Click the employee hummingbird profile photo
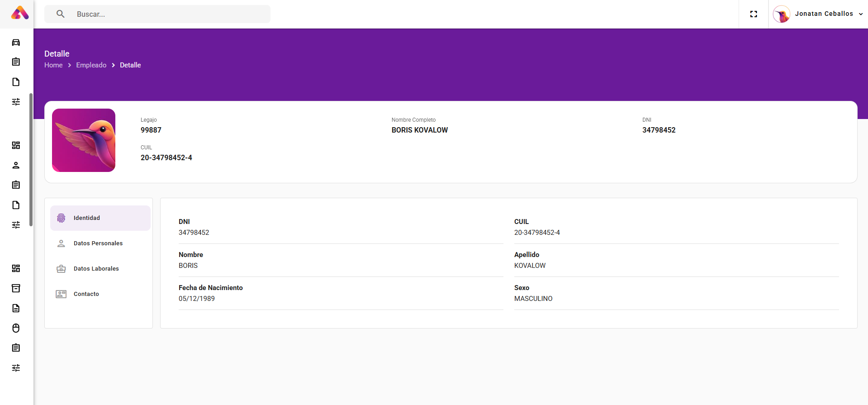The image size is (868, 405). pyautogui.click(x=84, y=140)
